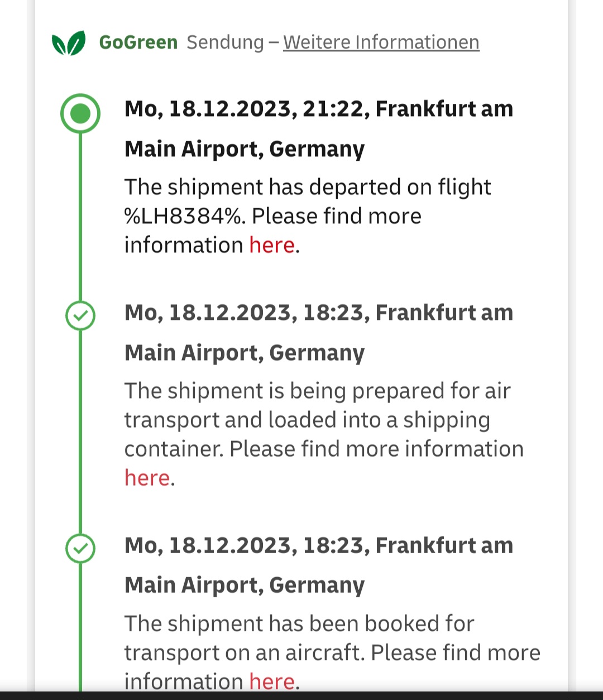Click checkmark icon beside air transport preparation event
Viewport: 603px width, 700px height.
[80, 316]
